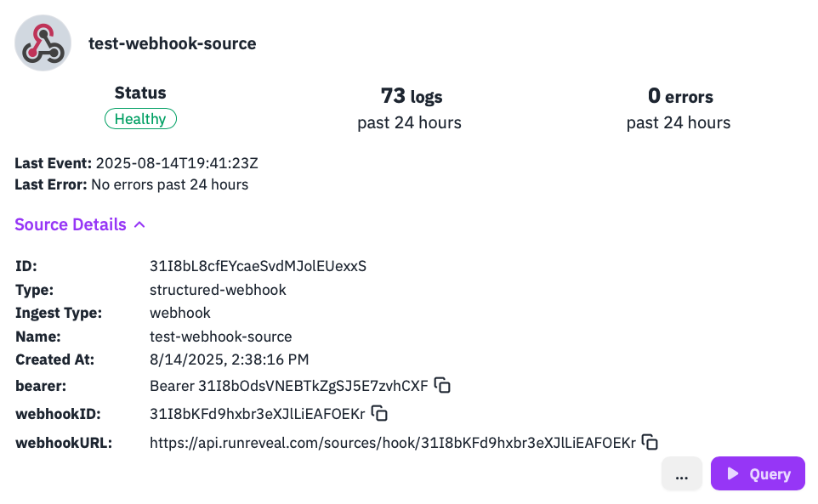Click the 73 logs counter
818x504 pixels.
[x=409, y=96]
